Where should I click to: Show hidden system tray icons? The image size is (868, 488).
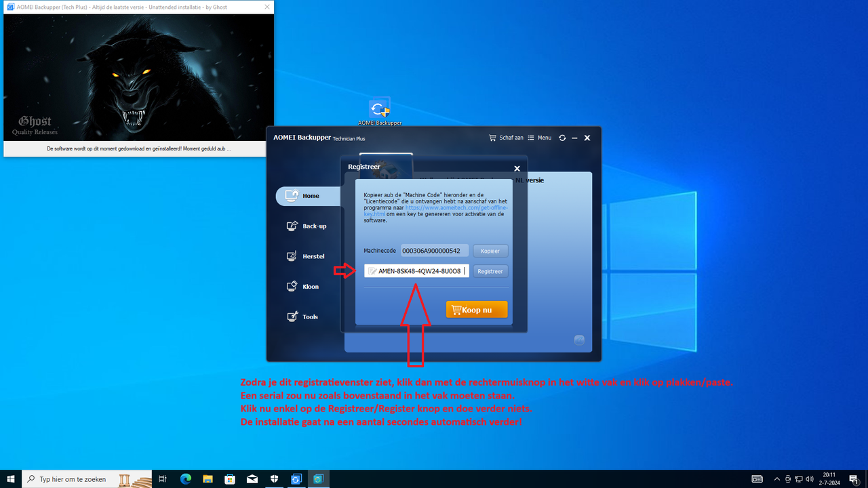coord(777,479)
